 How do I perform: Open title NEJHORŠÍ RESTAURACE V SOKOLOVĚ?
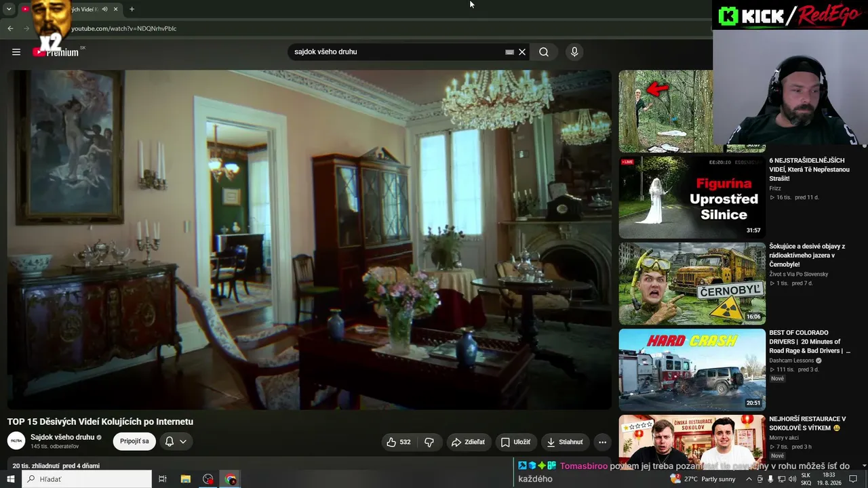coord(807,424)
